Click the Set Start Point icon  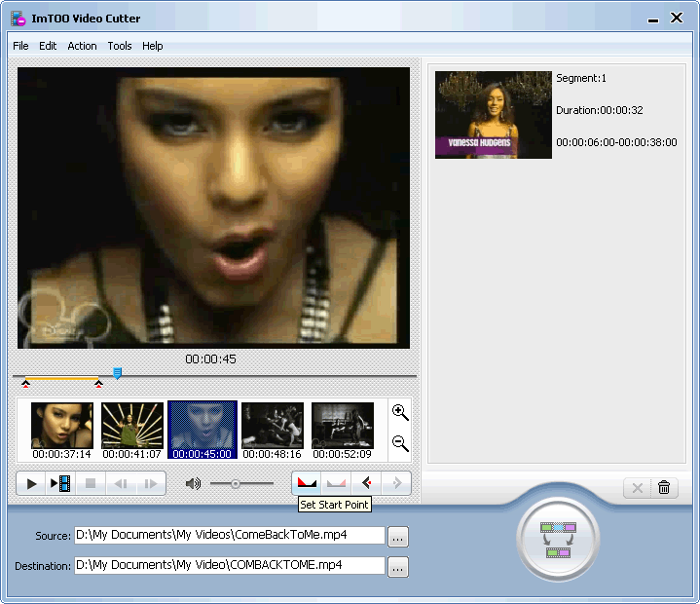(307, 483)
